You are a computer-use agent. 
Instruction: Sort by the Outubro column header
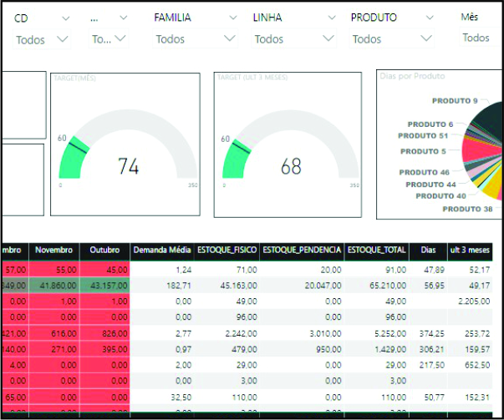tap(104, 250)
